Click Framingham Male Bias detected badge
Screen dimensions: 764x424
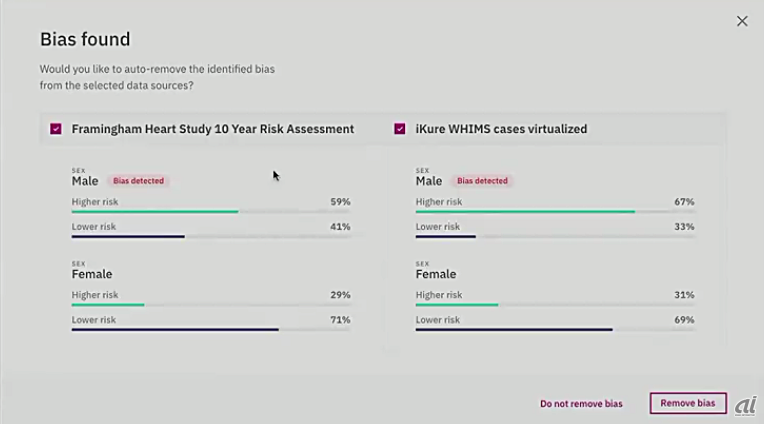139,181
